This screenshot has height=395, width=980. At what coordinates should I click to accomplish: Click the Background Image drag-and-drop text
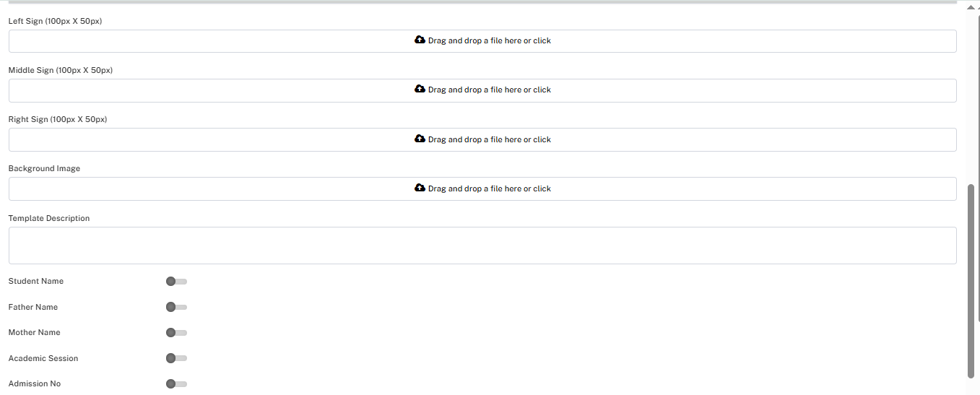(489, 189)
